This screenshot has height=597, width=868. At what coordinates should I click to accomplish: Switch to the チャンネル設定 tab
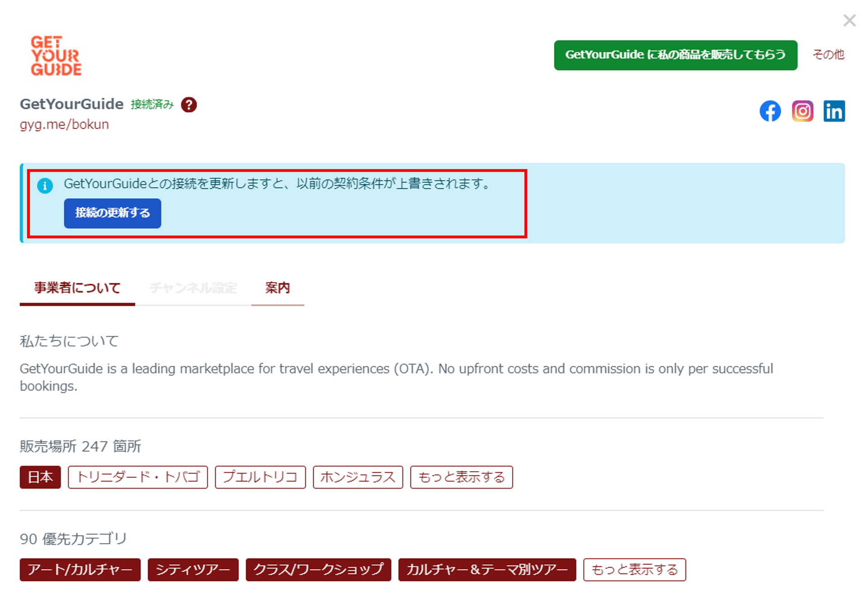click(x=193, y=288)
